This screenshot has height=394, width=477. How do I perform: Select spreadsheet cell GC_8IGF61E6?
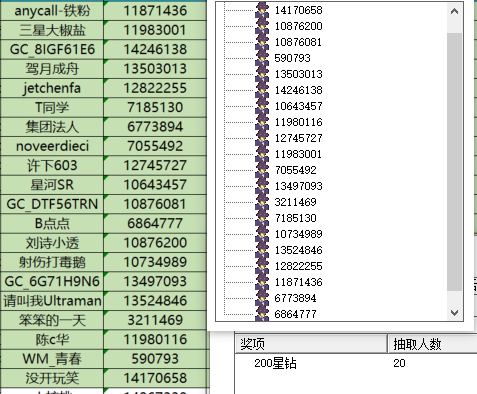(52, 49)
